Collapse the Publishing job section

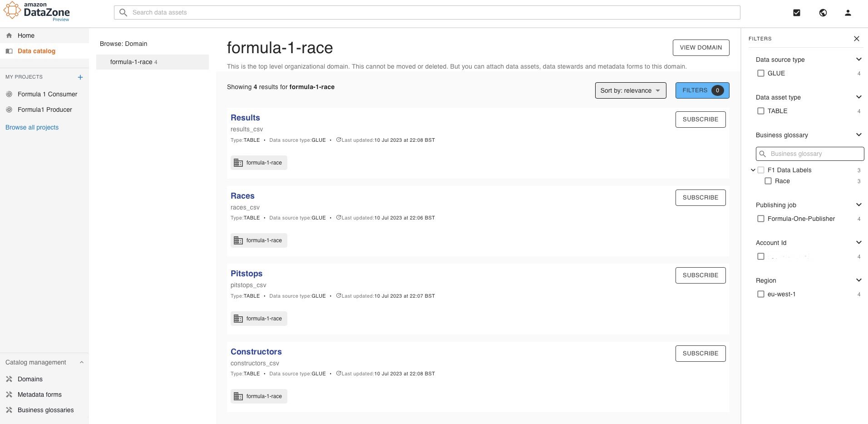click(858, 205)
